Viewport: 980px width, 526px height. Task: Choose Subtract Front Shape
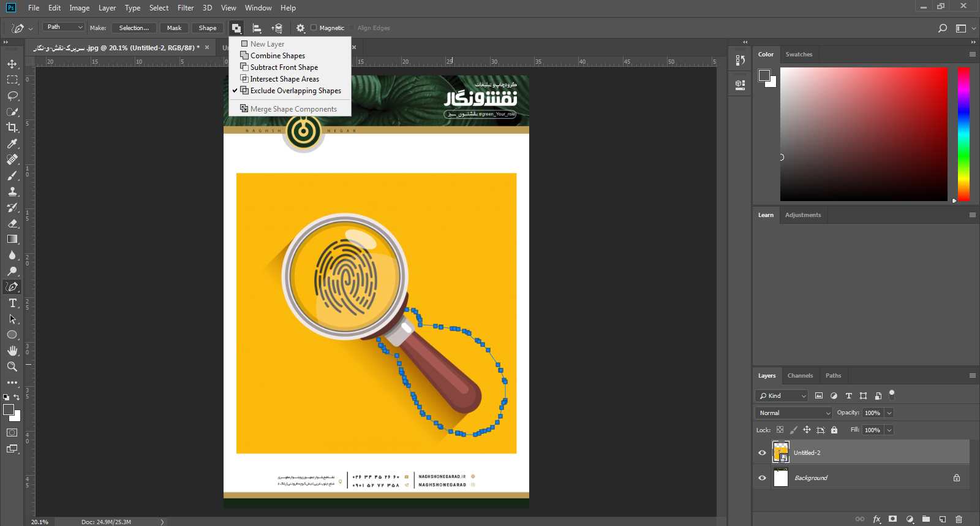click(284, 67)
